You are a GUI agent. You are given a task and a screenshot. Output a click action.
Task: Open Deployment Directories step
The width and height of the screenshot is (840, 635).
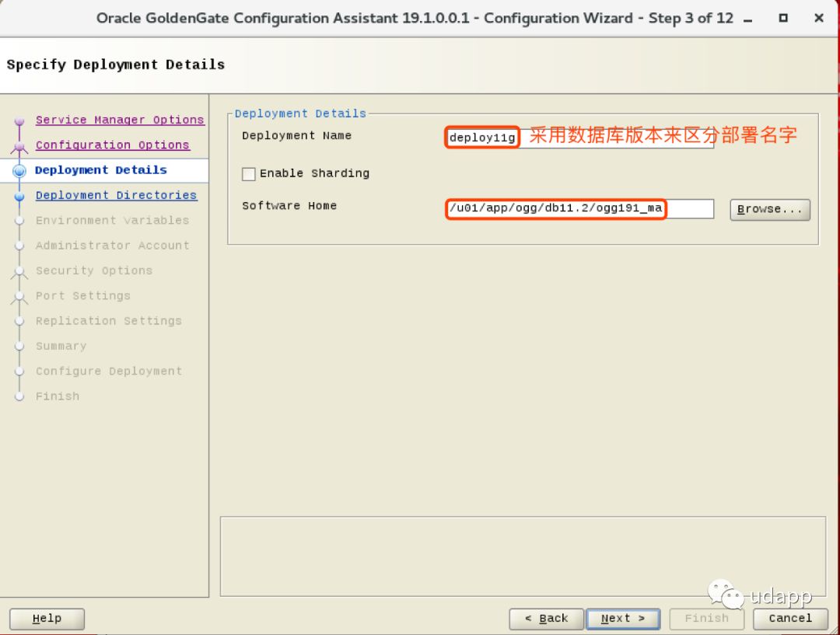pos(116,195)
